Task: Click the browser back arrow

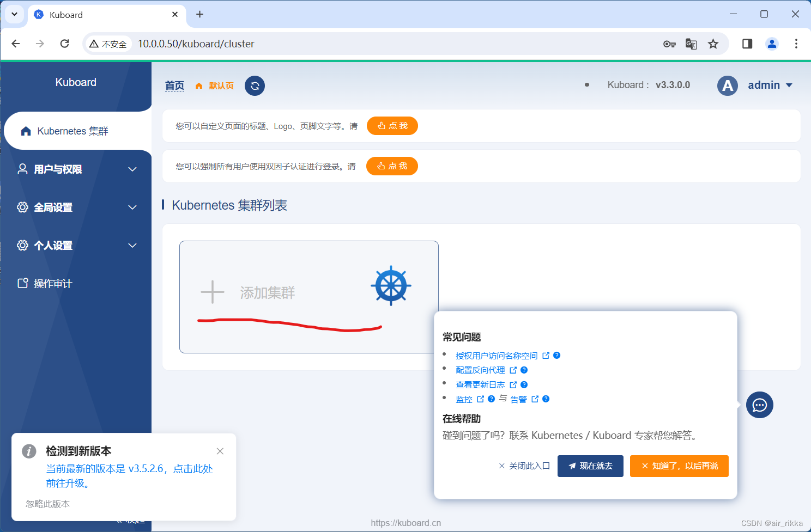Action: click(x=16, y=44)
